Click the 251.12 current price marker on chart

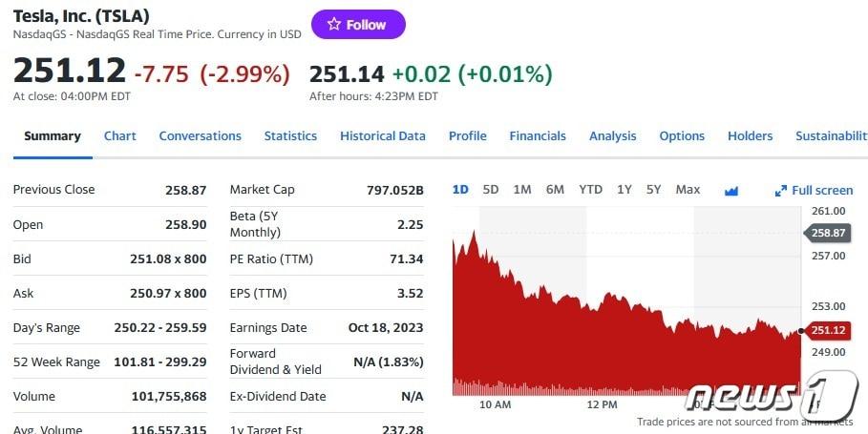tap(828, 331)
